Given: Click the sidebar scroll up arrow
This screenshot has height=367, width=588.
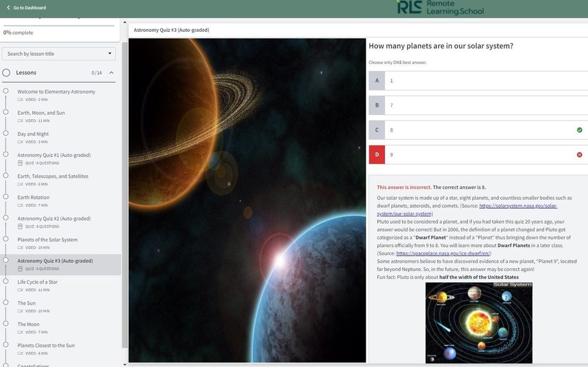Looking at the screenshot, I should pos(125,22).
